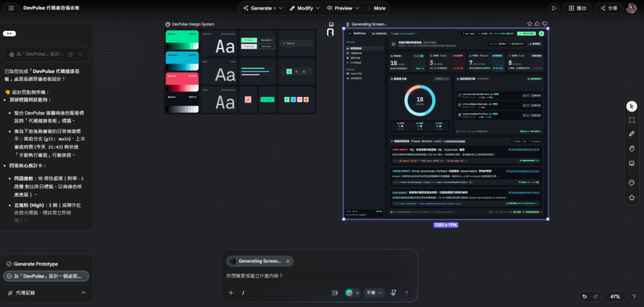The image size is (644, 307).
Task: Click the thumbs down icon above the screen
Action: click(x=545, y=24)
